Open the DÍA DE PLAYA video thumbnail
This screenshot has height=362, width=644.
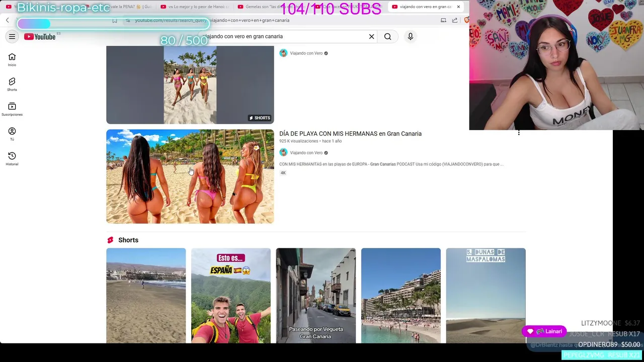(190, 176)
